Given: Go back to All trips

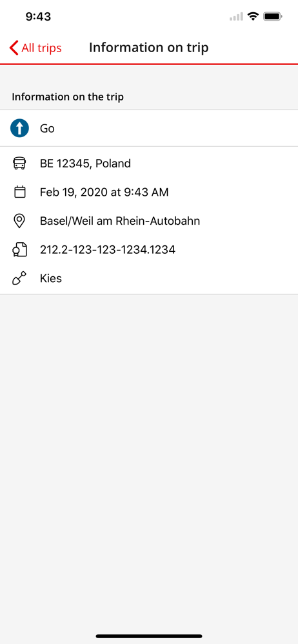Looking at the screenshot, I should (x=35, y=48).
